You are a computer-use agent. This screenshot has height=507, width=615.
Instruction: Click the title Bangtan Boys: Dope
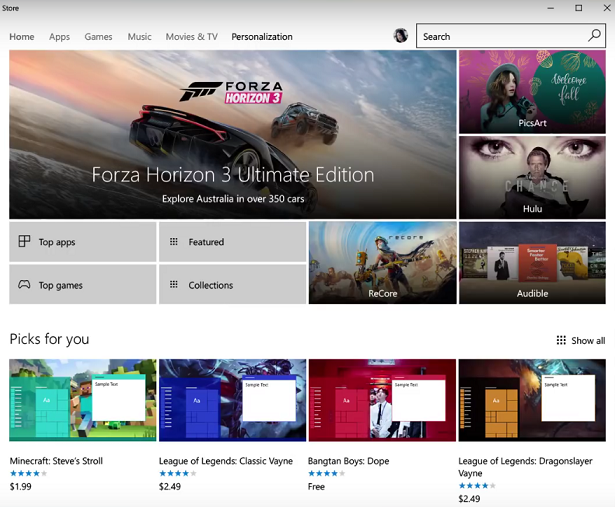tap(349, 461)
